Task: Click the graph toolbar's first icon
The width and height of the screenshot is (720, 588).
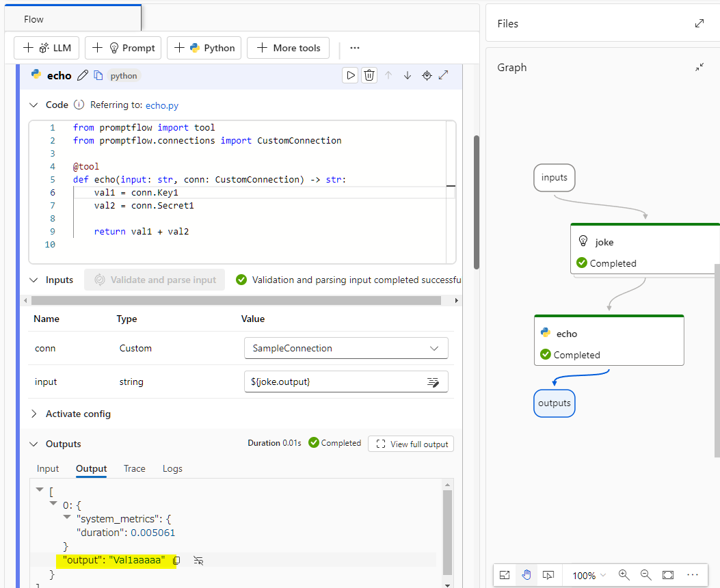Action: [x=505, y=575]
